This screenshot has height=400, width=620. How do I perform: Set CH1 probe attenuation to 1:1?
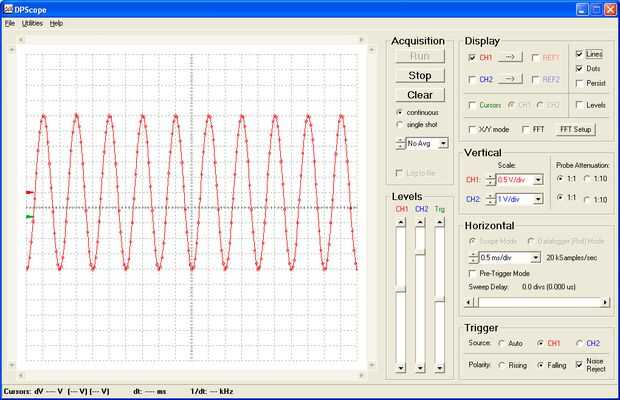[560, 179]
